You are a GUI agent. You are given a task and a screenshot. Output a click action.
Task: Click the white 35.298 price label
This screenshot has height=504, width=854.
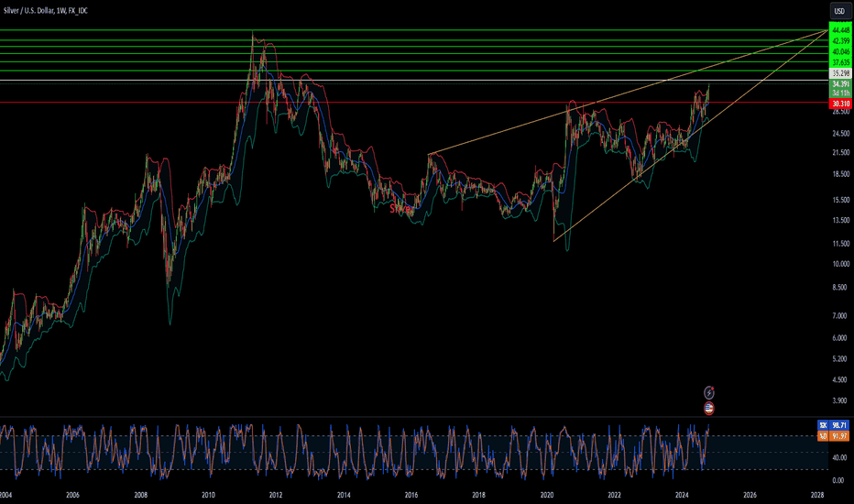pyautogui.click(x=840, y=73)
